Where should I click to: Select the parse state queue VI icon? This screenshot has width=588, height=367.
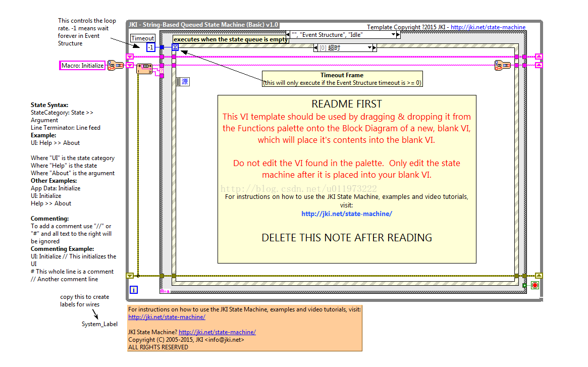point(144,69)
